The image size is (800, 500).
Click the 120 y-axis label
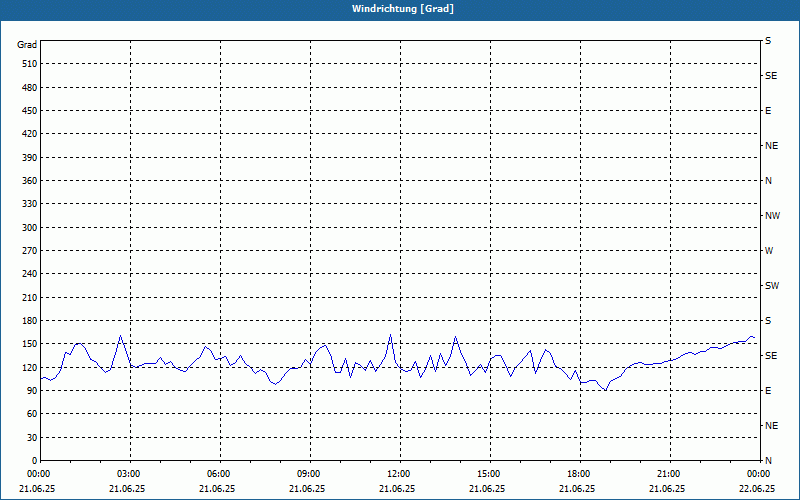coord(30,367)
